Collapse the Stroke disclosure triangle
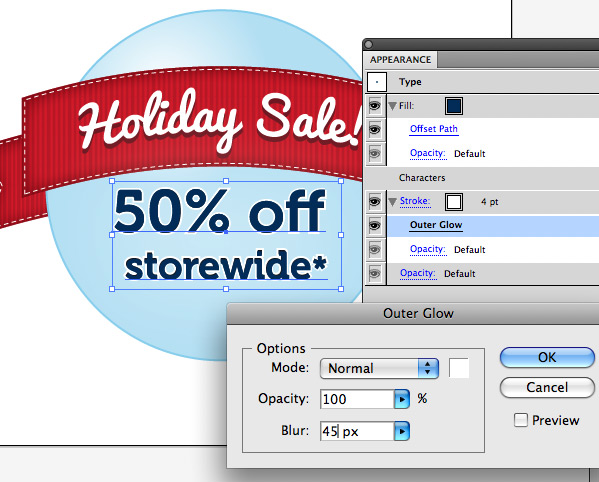 tap(392, 202)
